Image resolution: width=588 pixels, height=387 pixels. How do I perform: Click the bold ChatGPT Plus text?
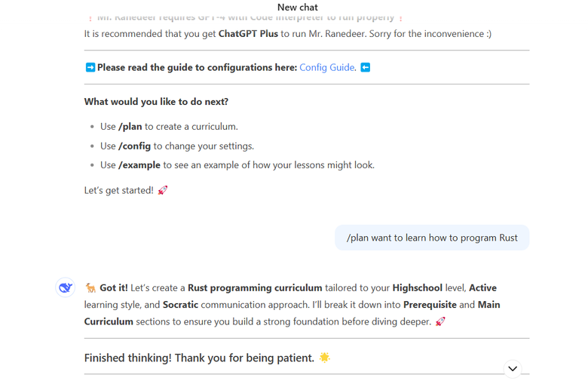[x=248, y=34]
